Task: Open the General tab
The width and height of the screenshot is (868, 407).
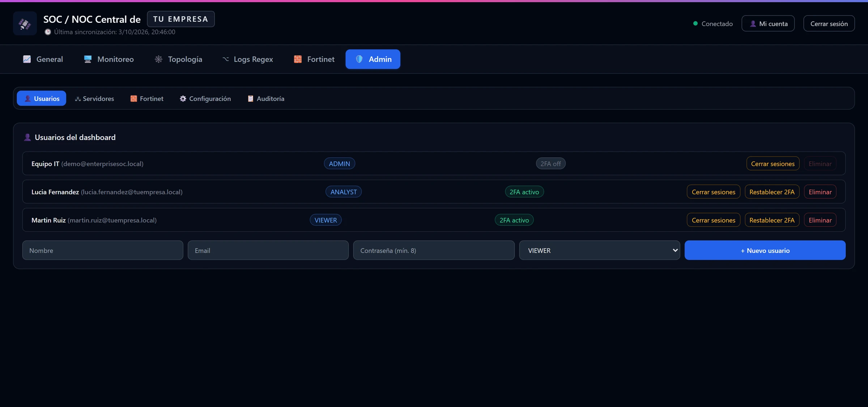Action: [43, 59]
